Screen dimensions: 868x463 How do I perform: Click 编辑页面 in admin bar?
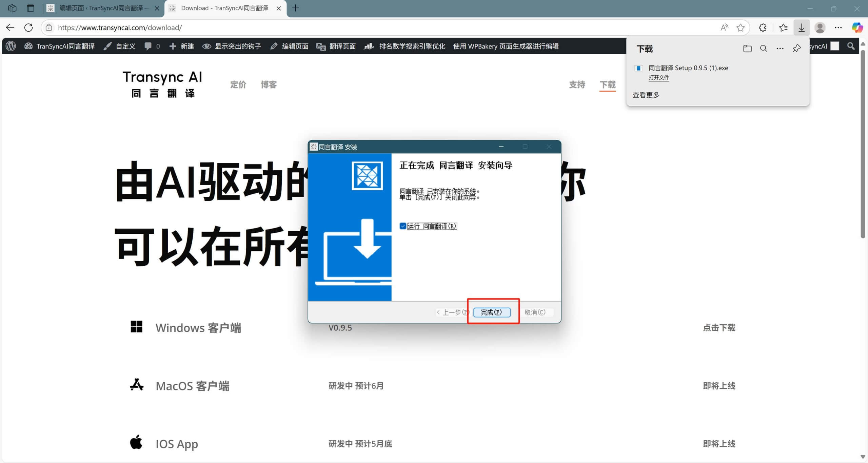coord(289,46)
